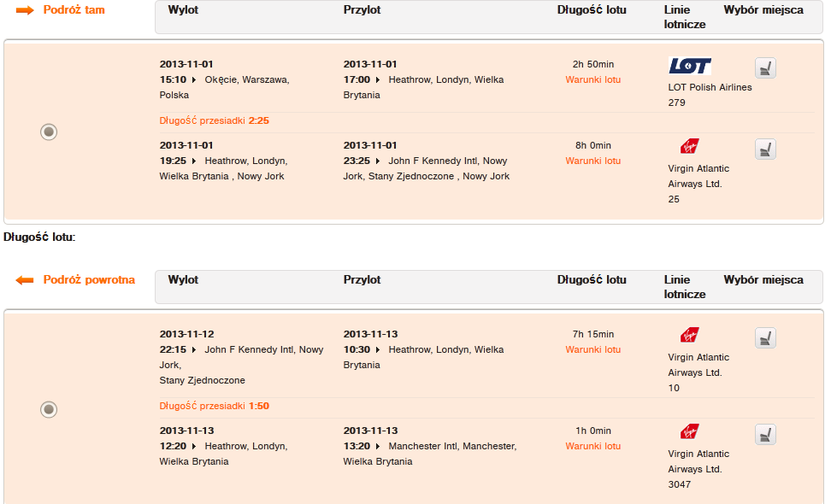Screen dimensions: 831x504
Task: Click the Podróż powrotna heading
Action: click(89, 279)
